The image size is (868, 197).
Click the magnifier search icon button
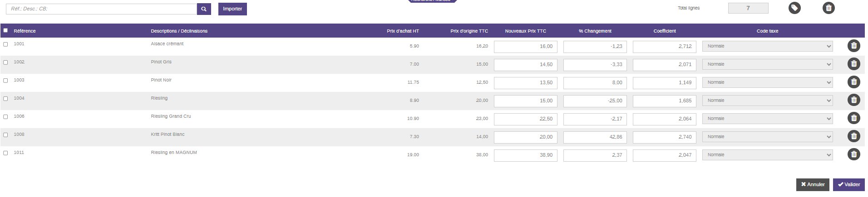[204, 9]
